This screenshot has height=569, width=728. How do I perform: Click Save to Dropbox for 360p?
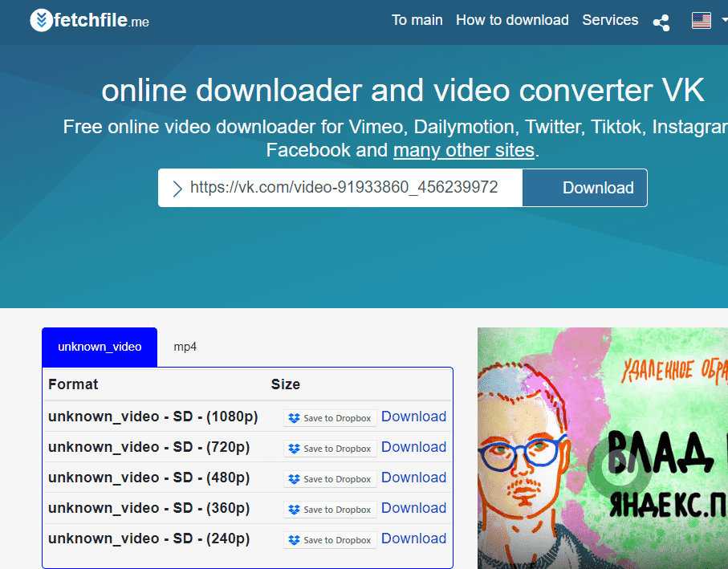pos(330,510)
